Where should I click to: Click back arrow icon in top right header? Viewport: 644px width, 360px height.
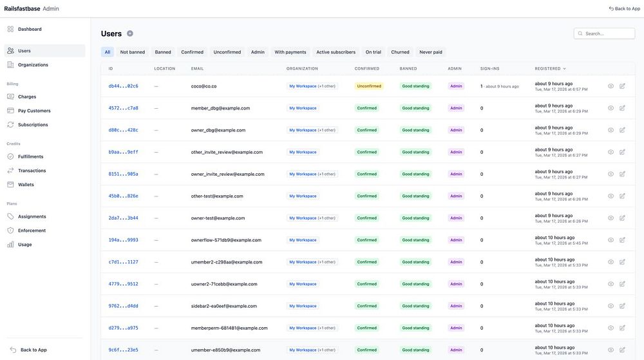(x=611, y=8)
